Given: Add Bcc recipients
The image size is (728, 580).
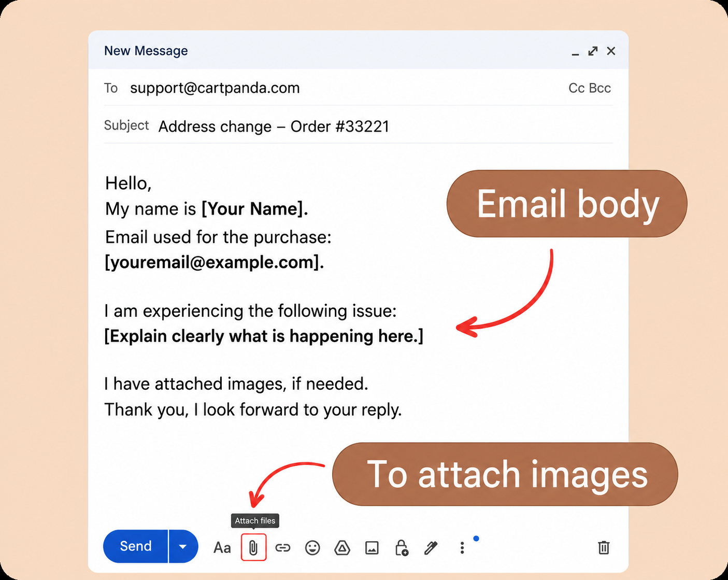Looking at the screenshot, I should point(600,88).
